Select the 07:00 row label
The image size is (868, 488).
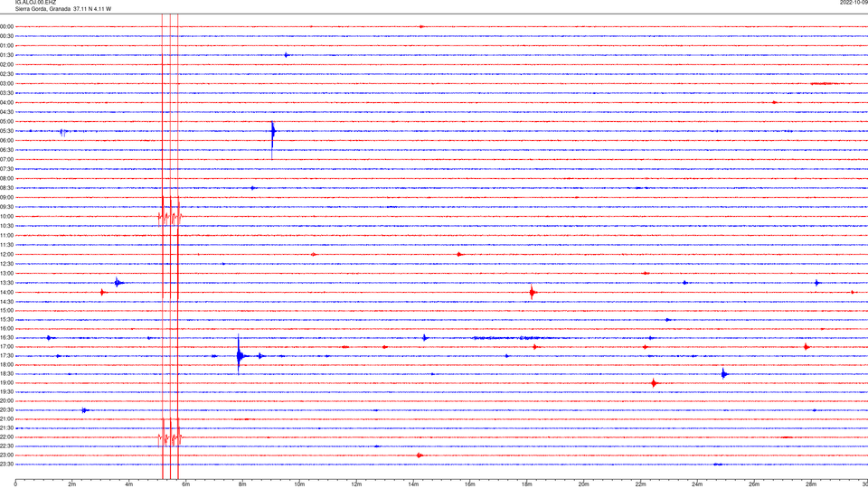tap(7, 159)
